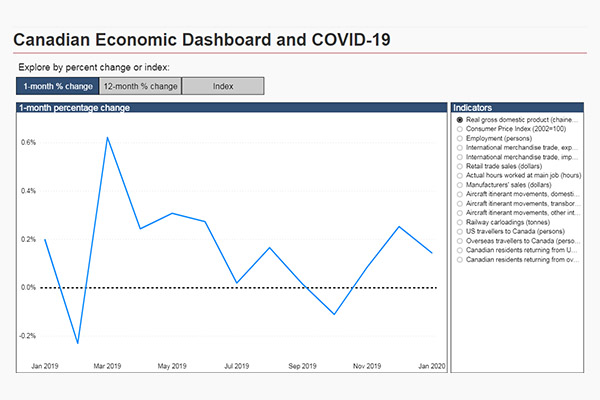Choose US travellers to Canada (persons)
Screen dimensions: 600x400
460,232
